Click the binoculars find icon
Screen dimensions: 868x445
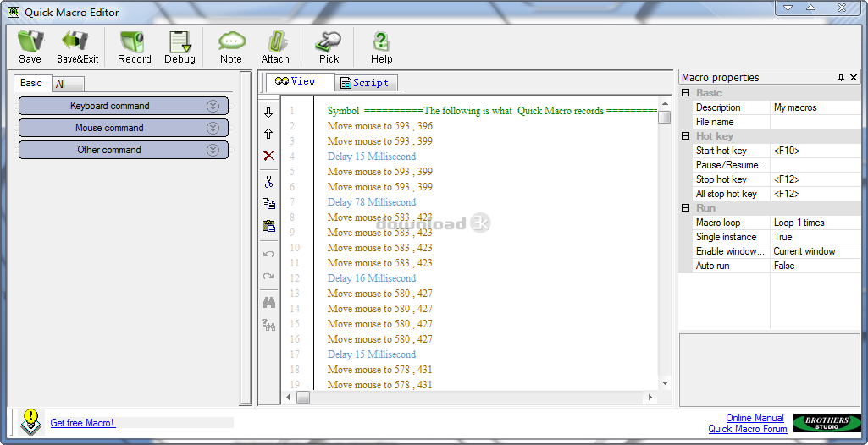point(268,302)
